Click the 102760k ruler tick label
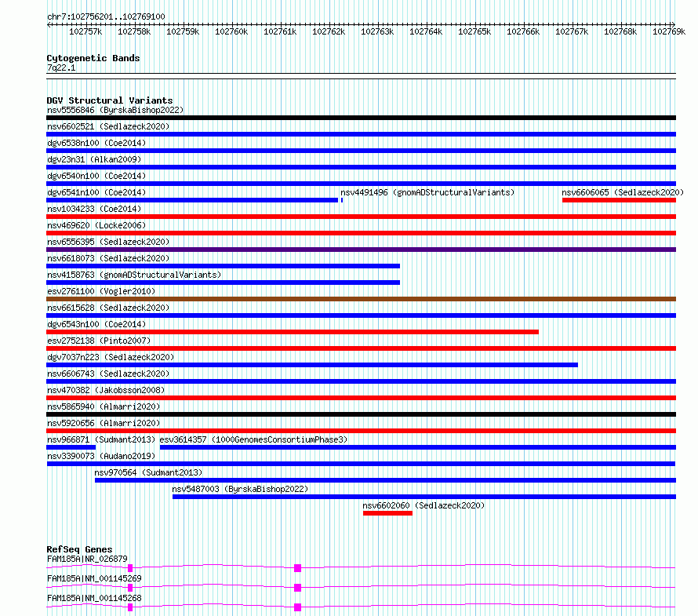This screenshot has height=616, width=698. (231, 31)
